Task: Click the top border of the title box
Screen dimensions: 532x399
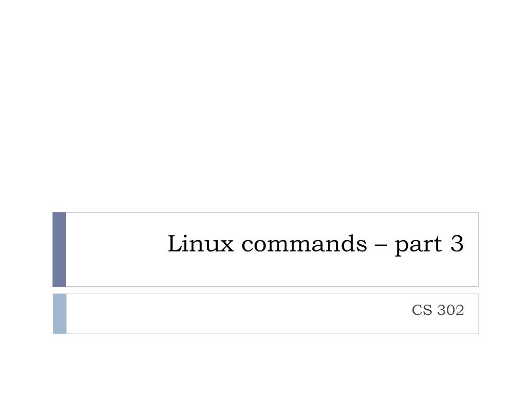Action: tap(271, 212)
